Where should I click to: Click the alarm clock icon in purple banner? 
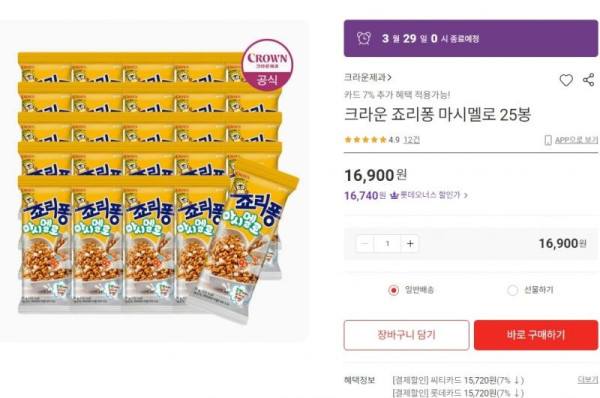click(x=364, y=38)
